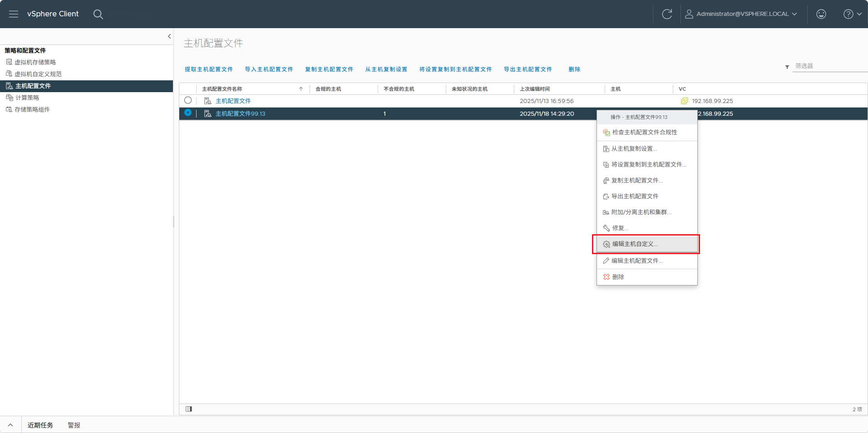Image resolution: width=868 pixels, height=433 pixels.
Task: Select 存储策略组件 in sidebar
Action: 32,109
